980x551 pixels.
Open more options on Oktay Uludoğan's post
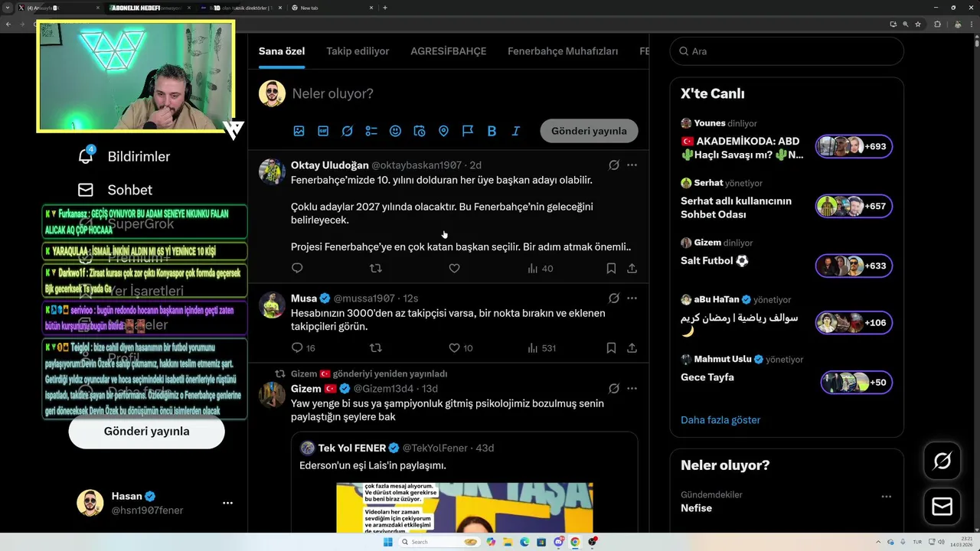pos(632,165)
